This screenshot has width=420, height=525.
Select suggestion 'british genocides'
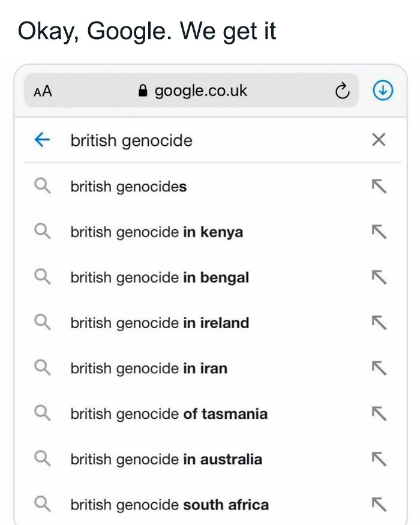pyautogui.click(x=128, y=187)
